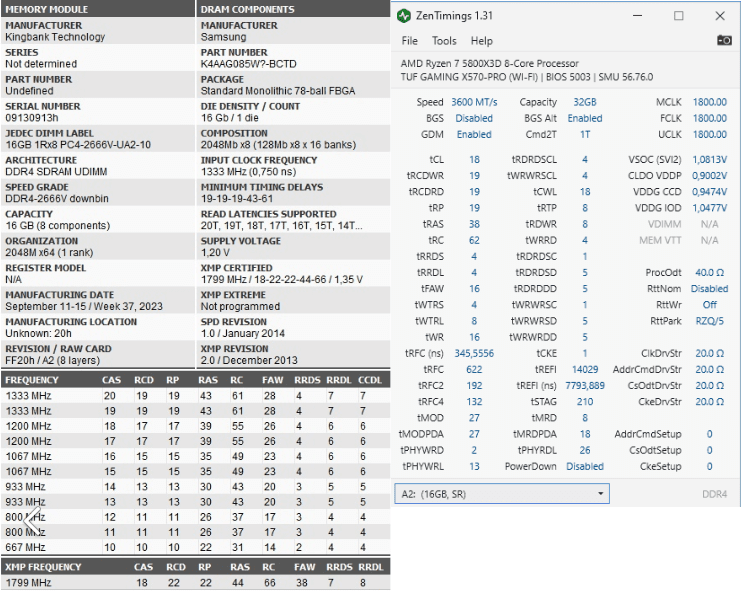
Task: Open the Tools menu in ZenTimings
Action: 444,41
